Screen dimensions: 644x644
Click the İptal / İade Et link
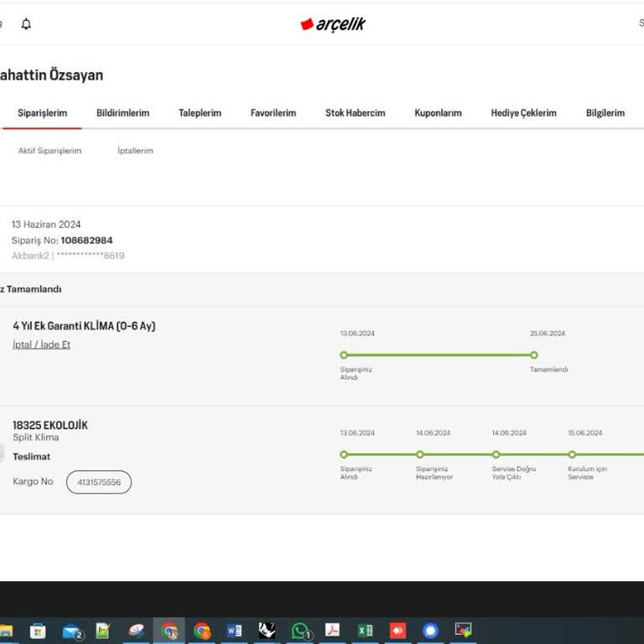[x=41, y=345]
